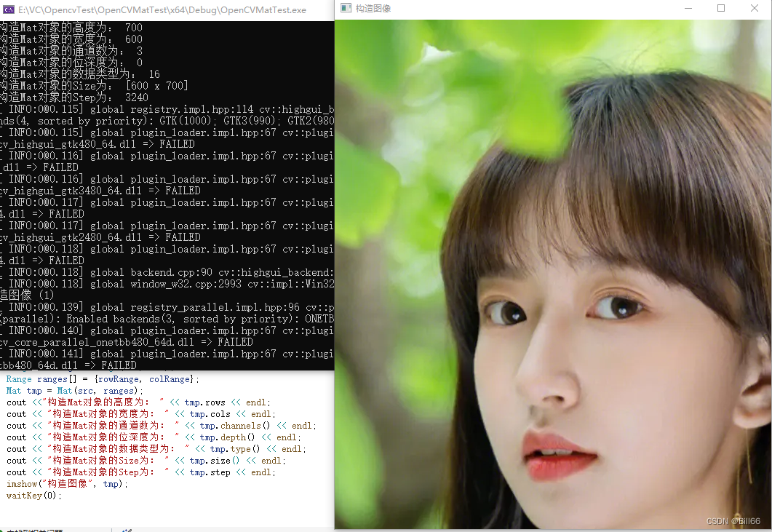Click code line printing tmp.cols
This screenshot has height=532, width=772.
pos(141,414)
